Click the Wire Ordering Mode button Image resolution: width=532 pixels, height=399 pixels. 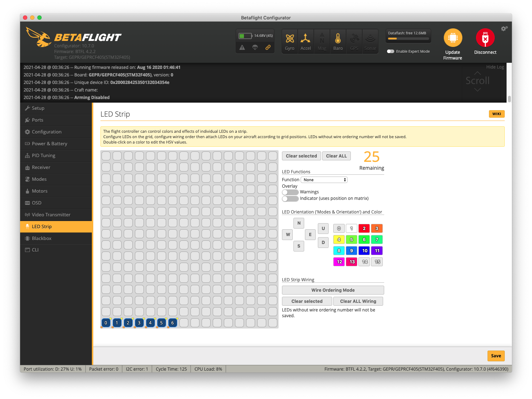tap(333, 290)
